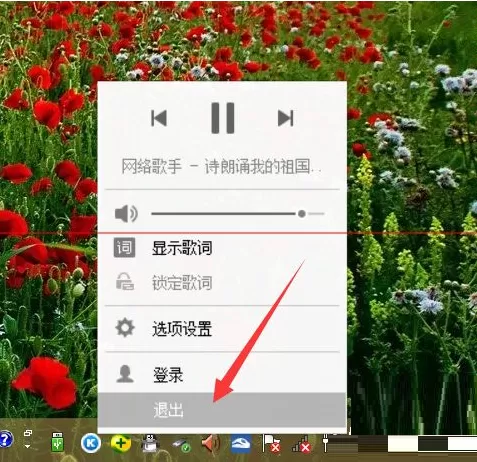Image resolution: width=477 pixels, height=462 pixels.
Task: Click the system volume speaker tray icon
Action: 211,443
